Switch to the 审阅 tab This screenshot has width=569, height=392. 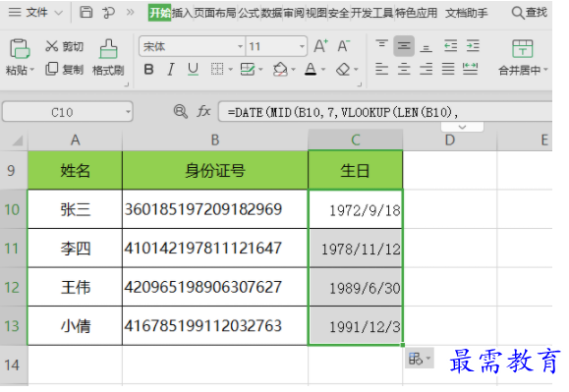294,13
